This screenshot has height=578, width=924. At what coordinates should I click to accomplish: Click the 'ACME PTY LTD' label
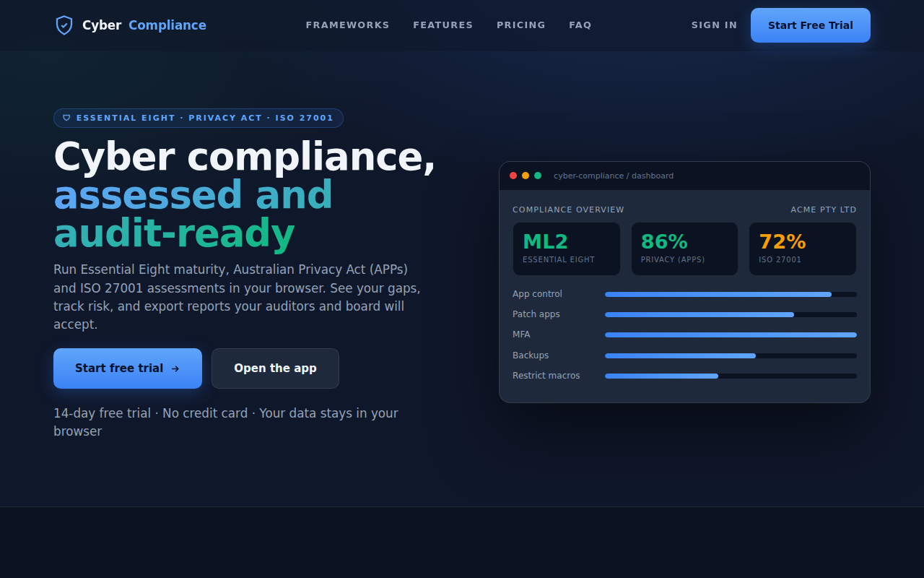pyautogui.click(x=824, y=210)
